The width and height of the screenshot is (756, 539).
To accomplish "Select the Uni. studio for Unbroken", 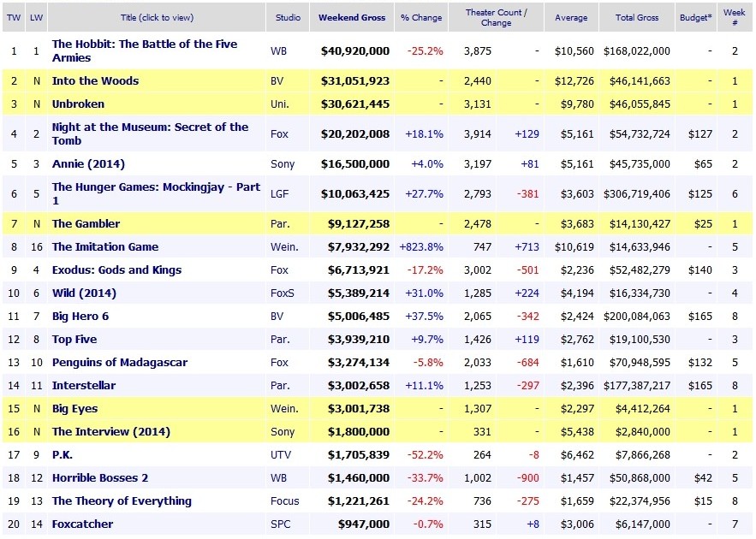I will 280,104.
